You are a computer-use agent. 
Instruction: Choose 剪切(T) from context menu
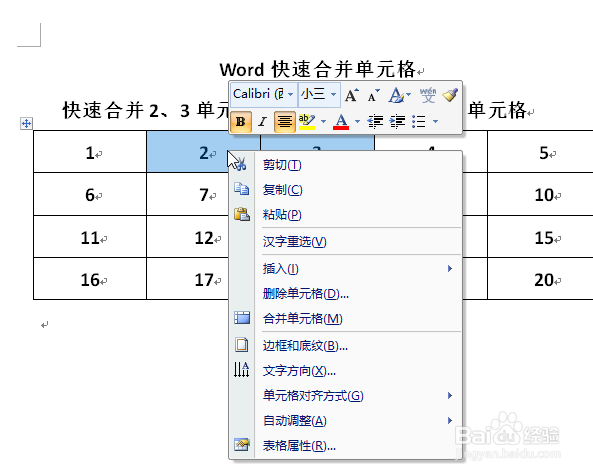(x=345, y=165)
